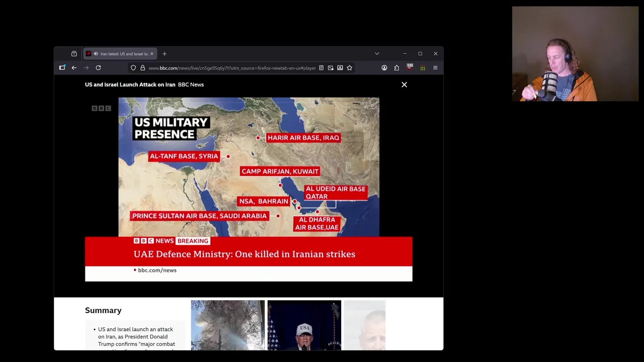
Task: Go back one page in browser
Action: pyautogui.click(x=74, y=68)
